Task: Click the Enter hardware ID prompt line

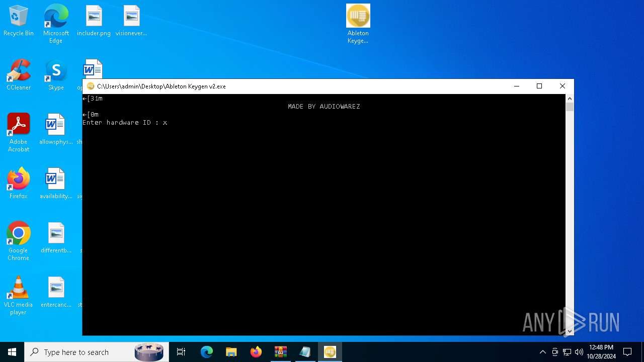Action: pos(125,123)
